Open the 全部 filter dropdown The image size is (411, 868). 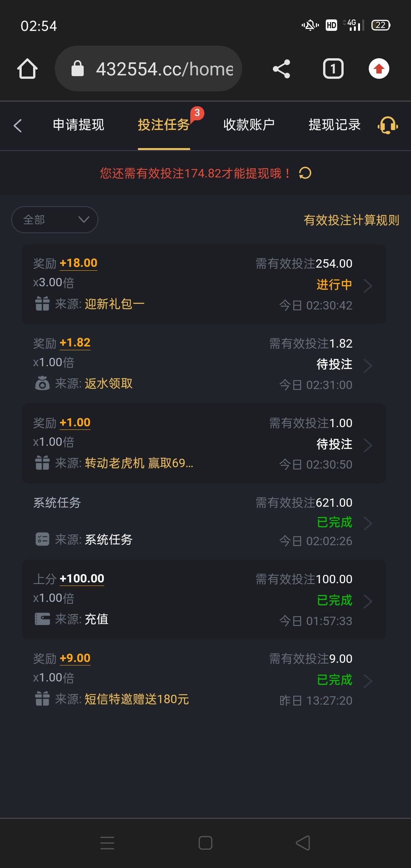55,220
